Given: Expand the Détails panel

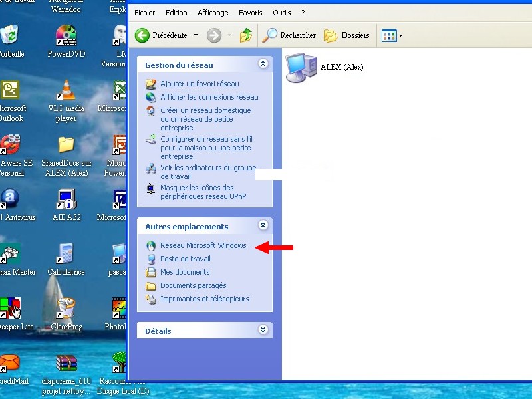Looking at the screenshot, I should [263, 331].
